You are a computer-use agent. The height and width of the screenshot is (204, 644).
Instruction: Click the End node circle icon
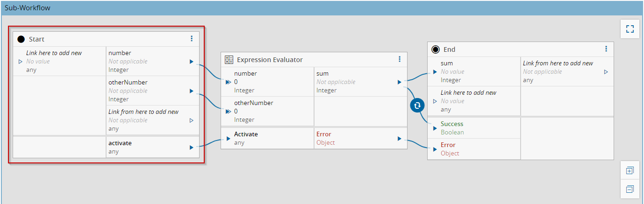pyautogui.click(x=436, y=49)
